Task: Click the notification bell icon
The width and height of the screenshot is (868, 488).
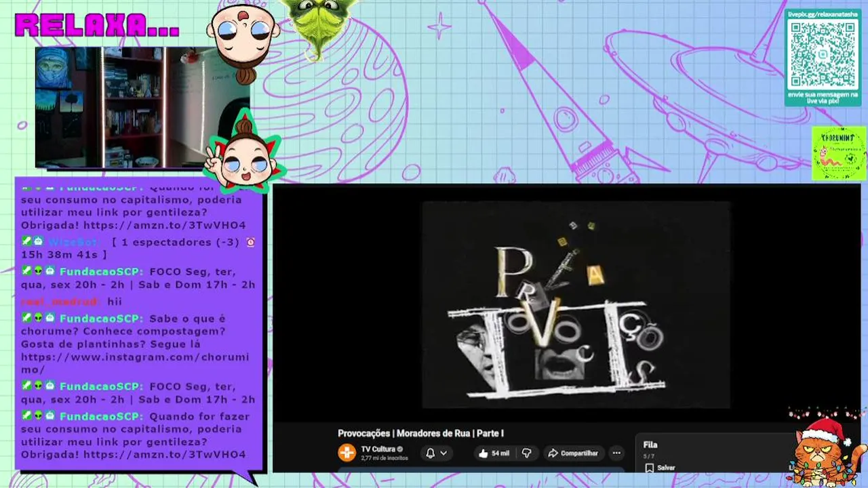Action: [x=430, y=453]
